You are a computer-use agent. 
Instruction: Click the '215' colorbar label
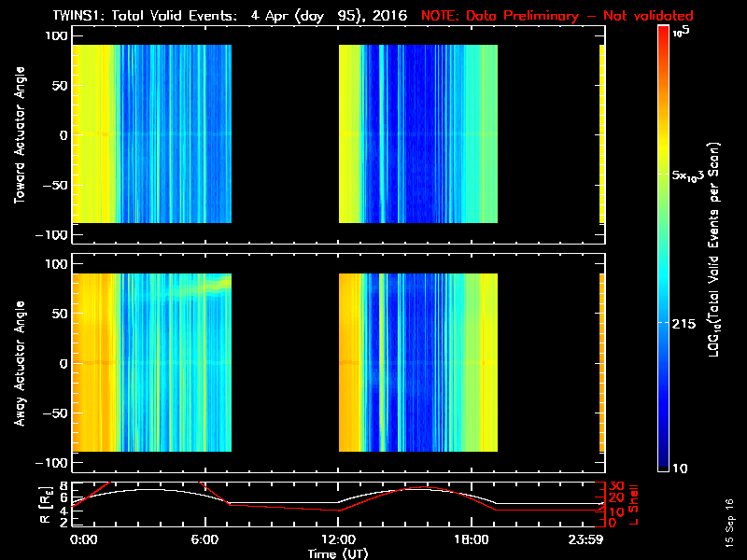pyautogui.click(x=684, y=324)
